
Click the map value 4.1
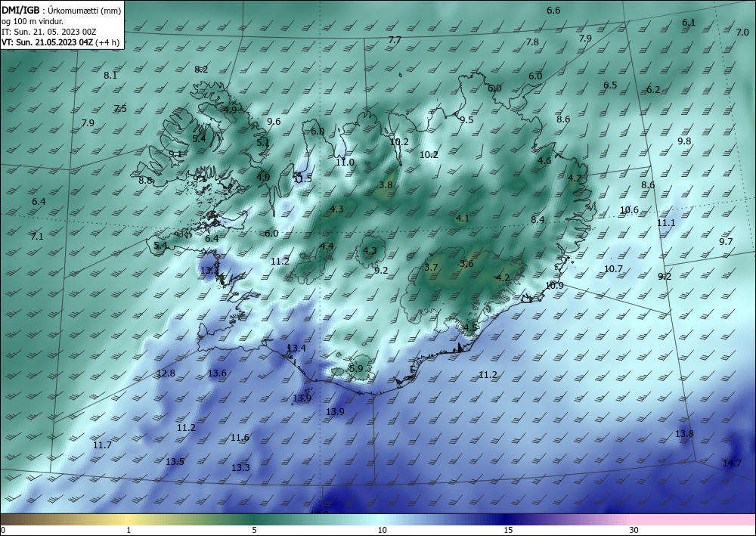463,218
